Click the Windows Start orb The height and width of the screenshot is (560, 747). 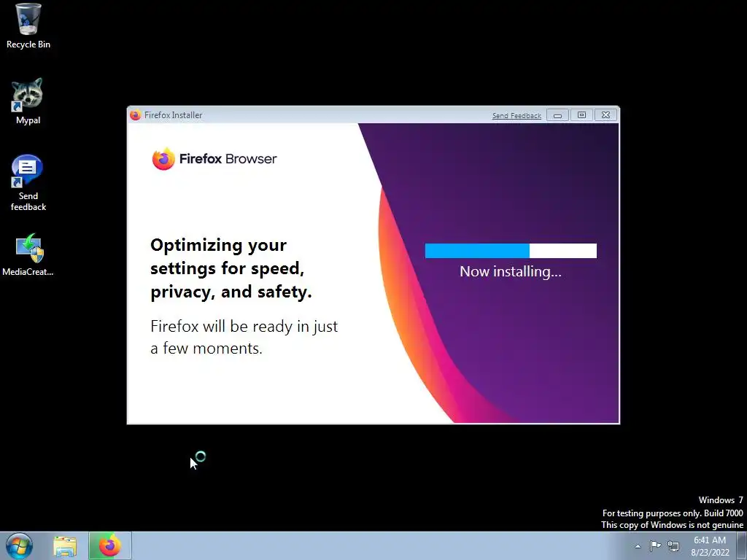tap(19, 545)
